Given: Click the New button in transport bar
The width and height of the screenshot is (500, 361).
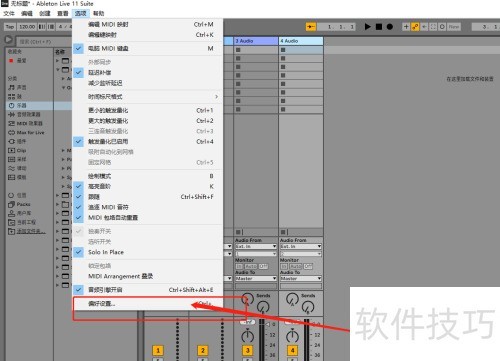Looking at the screenshot, I should click(x=454, y=26).
